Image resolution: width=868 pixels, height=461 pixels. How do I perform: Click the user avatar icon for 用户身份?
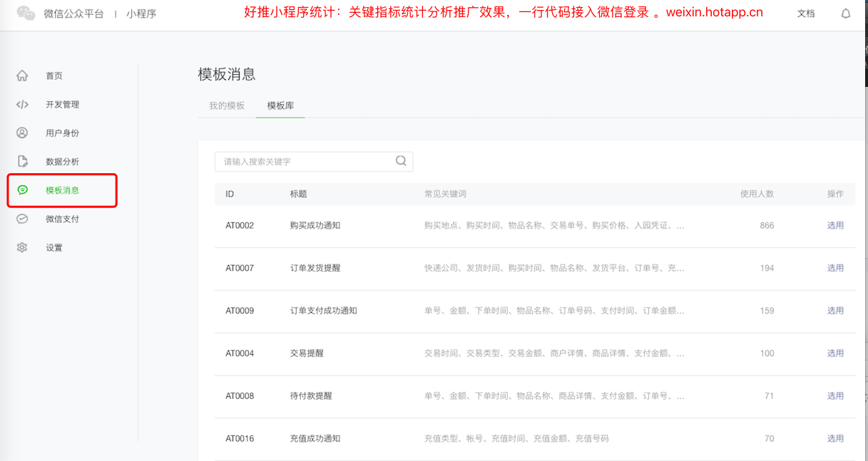coord(22,133)
